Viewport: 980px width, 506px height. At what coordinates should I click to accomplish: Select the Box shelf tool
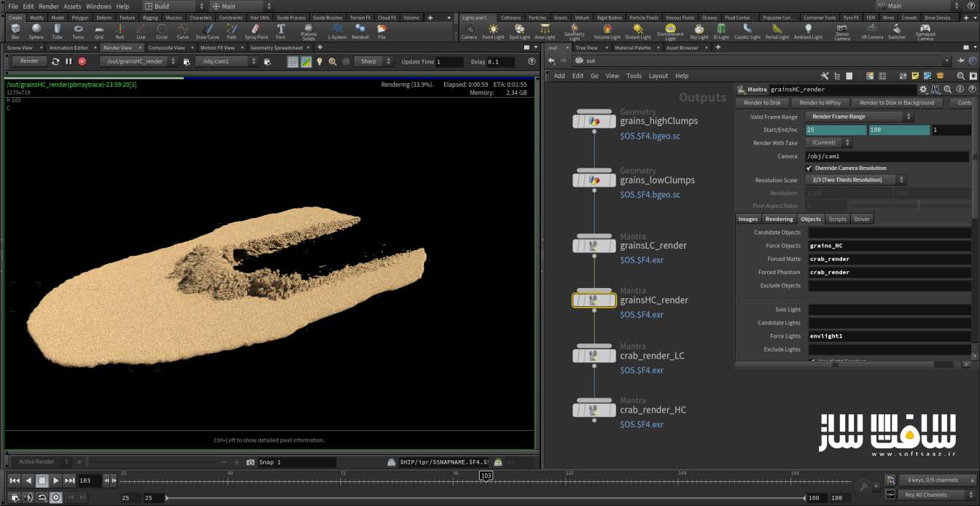click(16, 31)
